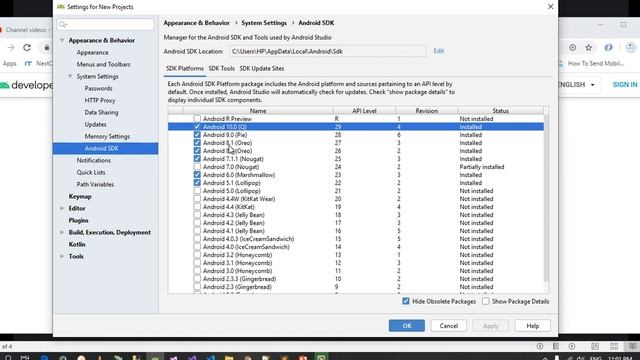Select Menus and Toolbars settings page

click(x=104, y=64)
